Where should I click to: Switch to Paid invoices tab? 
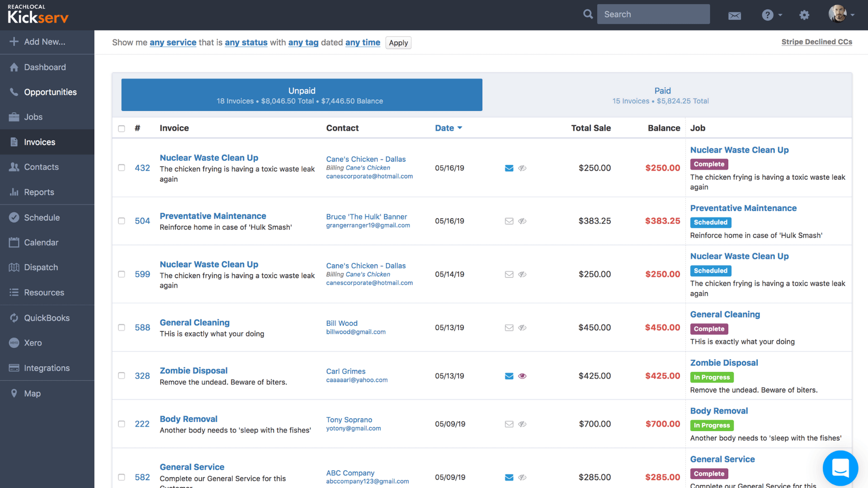point(660,94)
